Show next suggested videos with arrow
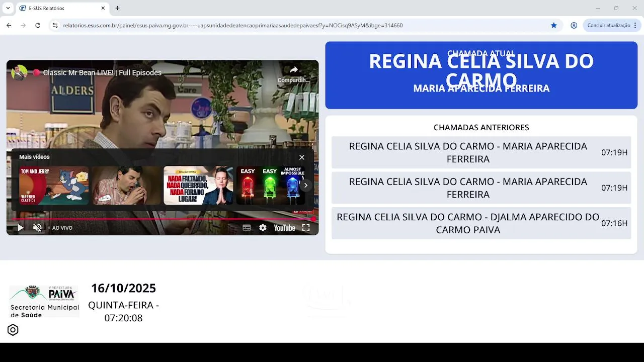 tap(305, 185)
